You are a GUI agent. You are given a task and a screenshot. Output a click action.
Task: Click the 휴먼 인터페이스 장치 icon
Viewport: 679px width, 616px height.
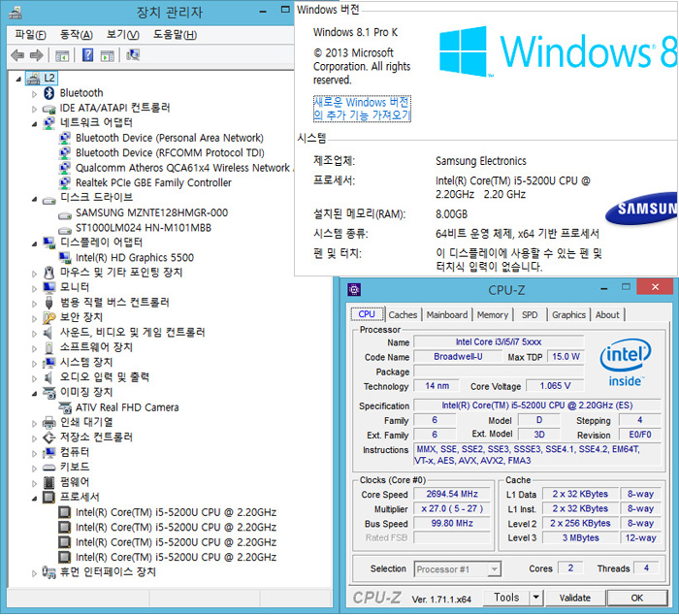[48, 572]
